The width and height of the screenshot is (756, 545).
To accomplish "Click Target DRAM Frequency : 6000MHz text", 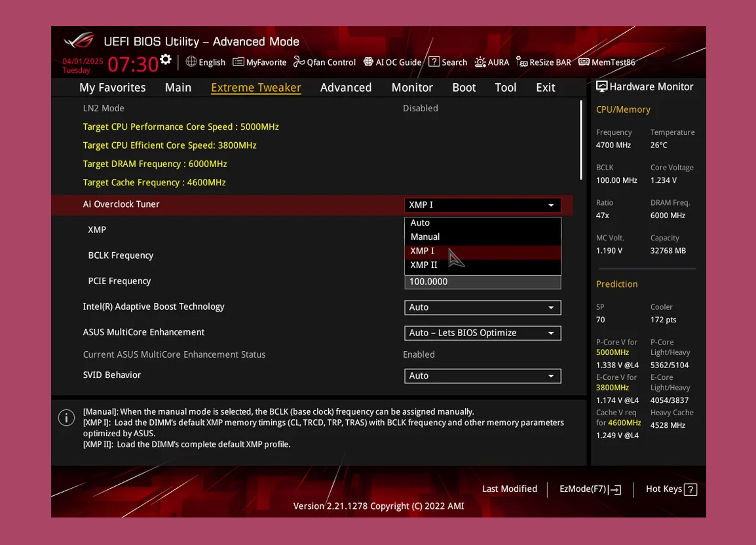I will pyautogui.click(x=155, y=164).
